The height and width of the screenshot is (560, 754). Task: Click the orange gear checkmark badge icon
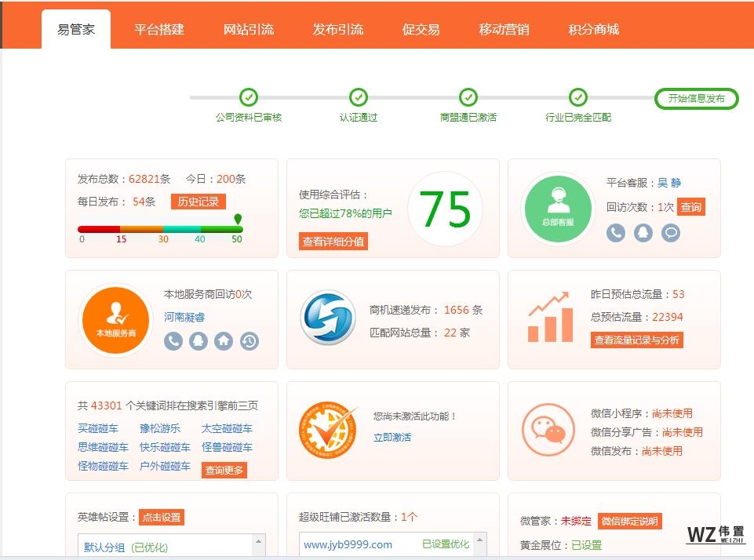327,431
